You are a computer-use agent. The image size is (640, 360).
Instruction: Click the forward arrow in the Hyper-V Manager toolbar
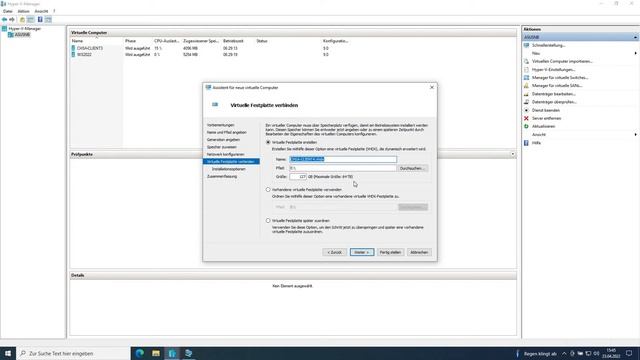[x=12, y=20]
